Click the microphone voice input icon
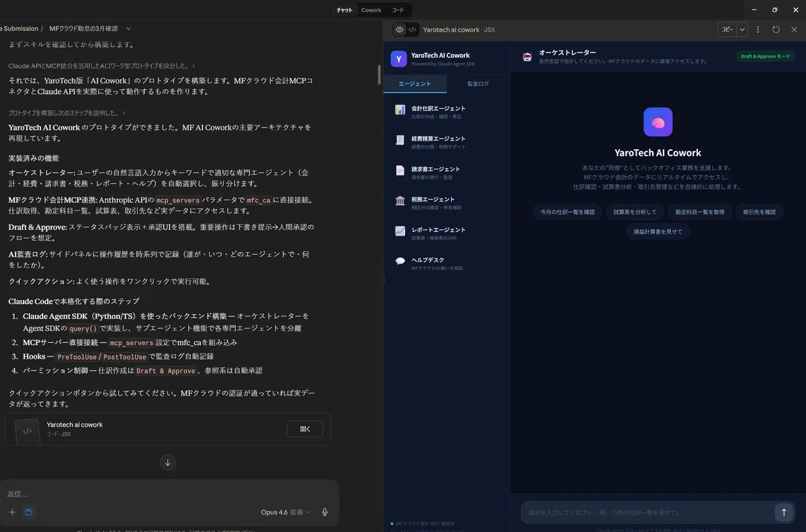 pos(325,513)
